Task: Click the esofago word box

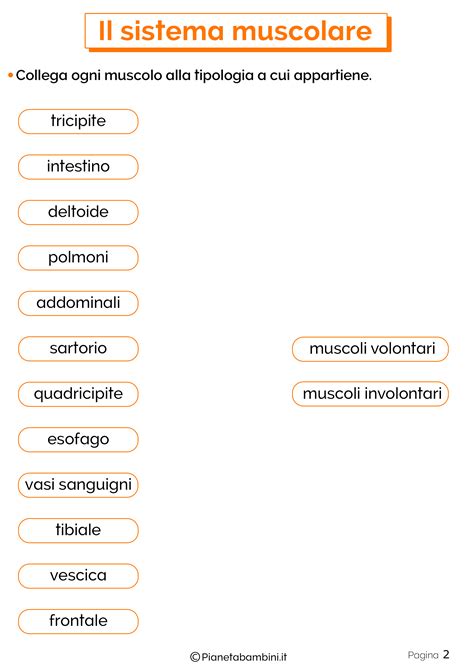Action: click(x=78, y=440)
